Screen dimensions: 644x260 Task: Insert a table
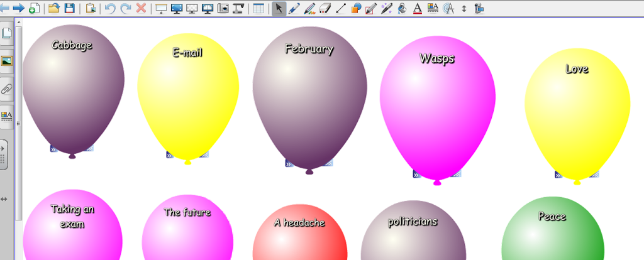tap(258, 8)
